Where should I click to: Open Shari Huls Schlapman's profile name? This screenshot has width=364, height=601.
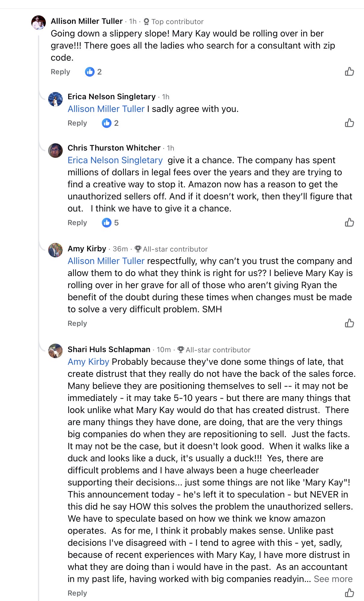[x=109, y=349]
